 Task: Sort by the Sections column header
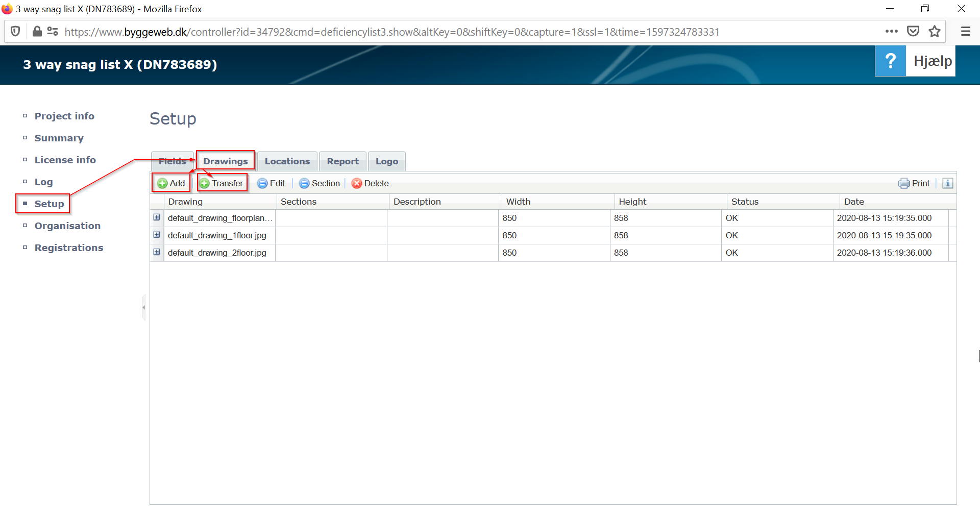tap(333, 202)
